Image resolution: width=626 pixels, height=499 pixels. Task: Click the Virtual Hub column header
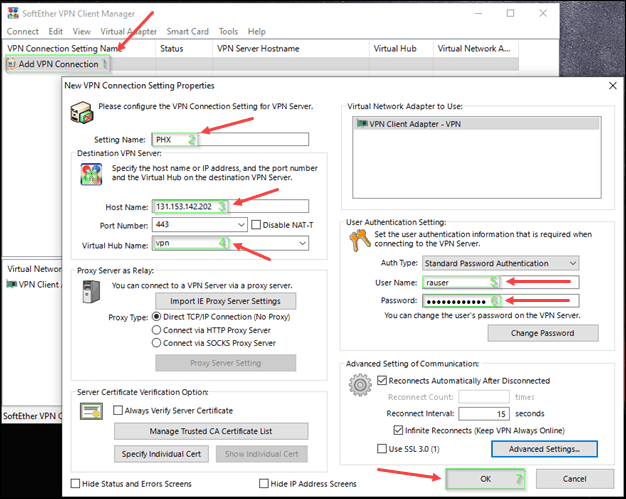[x=401, y=48]
